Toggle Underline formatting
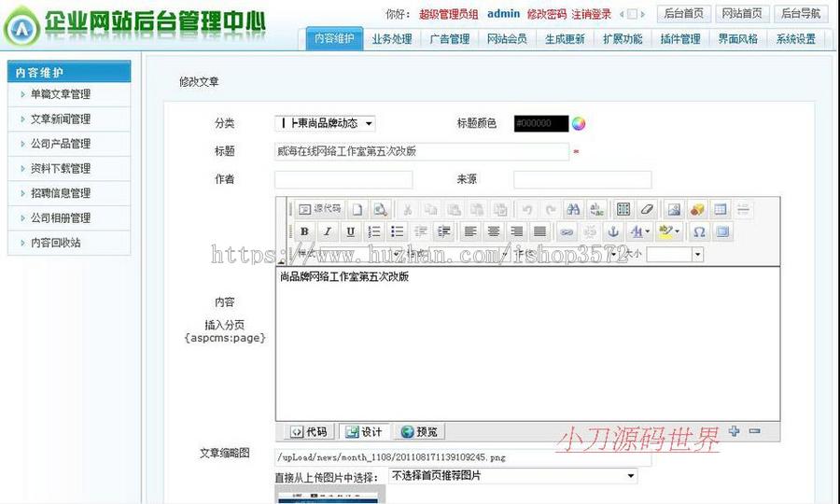Viewport: 840px width, 504px height. [x=350, y=231]
